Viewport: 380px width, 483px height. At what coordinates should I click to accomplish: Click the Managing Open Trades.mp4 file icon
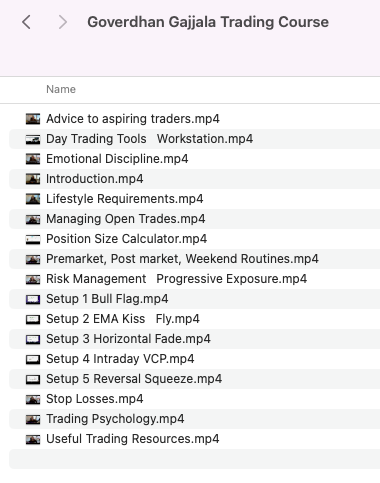tap(33, 219)
